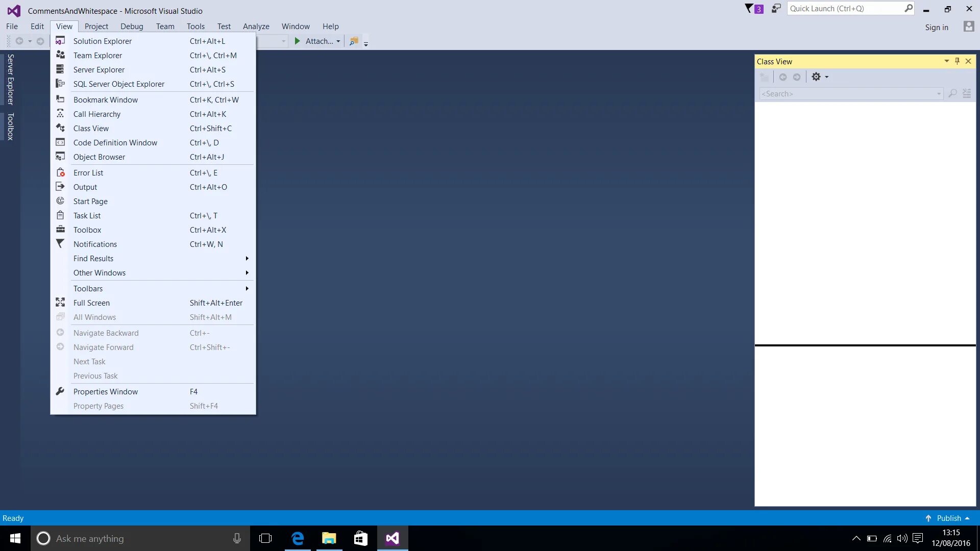
Task: Open the Attach button dropdown arrow
Action: 338,41
